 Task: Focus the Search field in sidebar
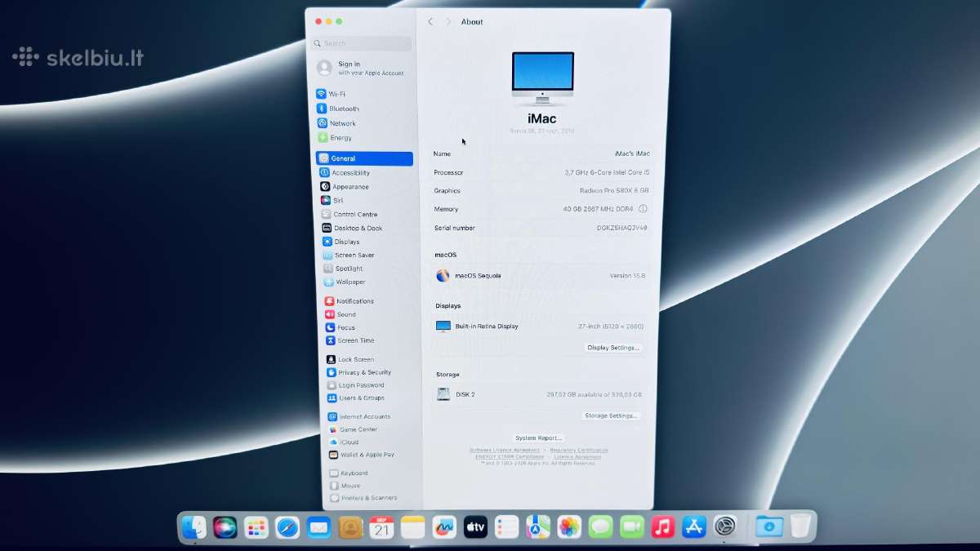[361, 43]
